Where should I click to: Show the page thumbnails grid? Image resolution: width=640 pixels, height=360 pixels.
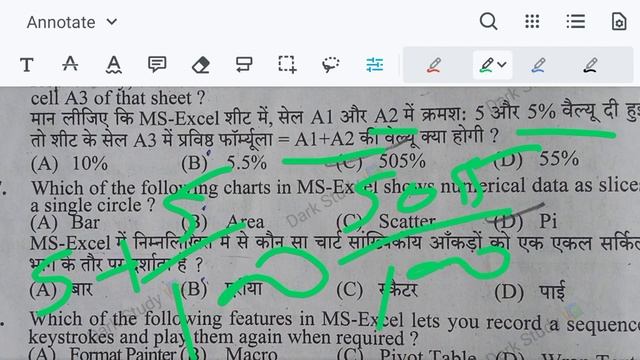[532, 21]
